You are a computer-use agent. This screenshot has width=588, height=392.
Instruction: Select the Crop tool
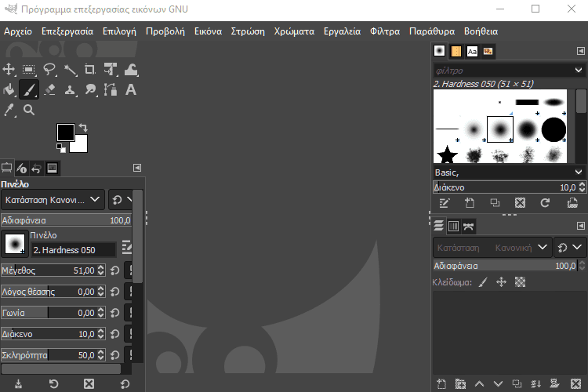point(90,70)
